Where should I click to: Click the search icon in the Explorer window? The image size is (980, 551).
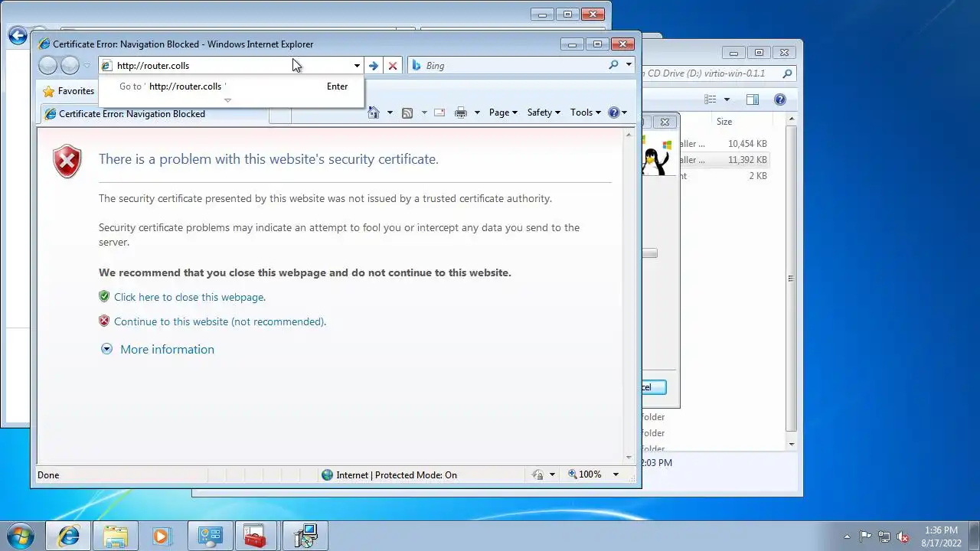(x=787, y=74)
